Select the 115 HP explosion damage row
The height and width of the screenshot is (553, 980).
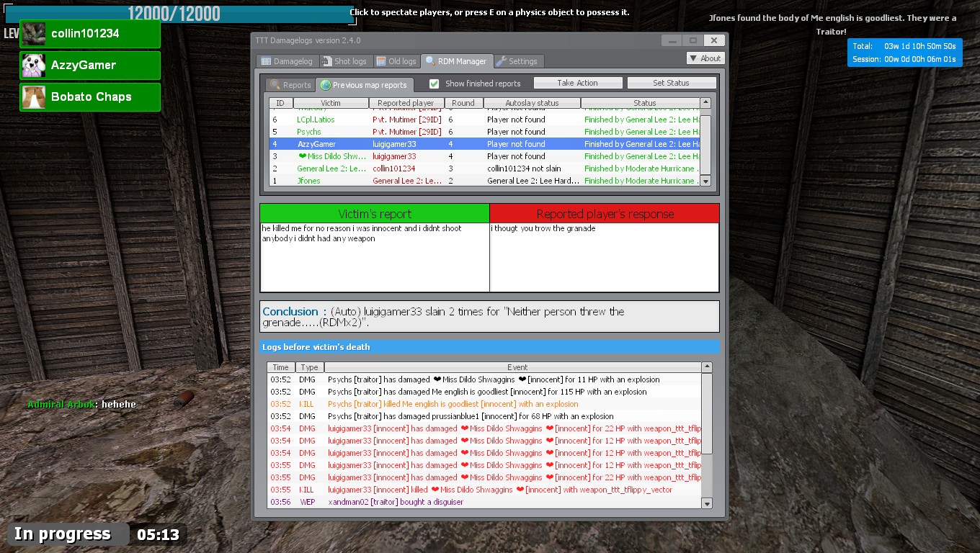point(484,392)
